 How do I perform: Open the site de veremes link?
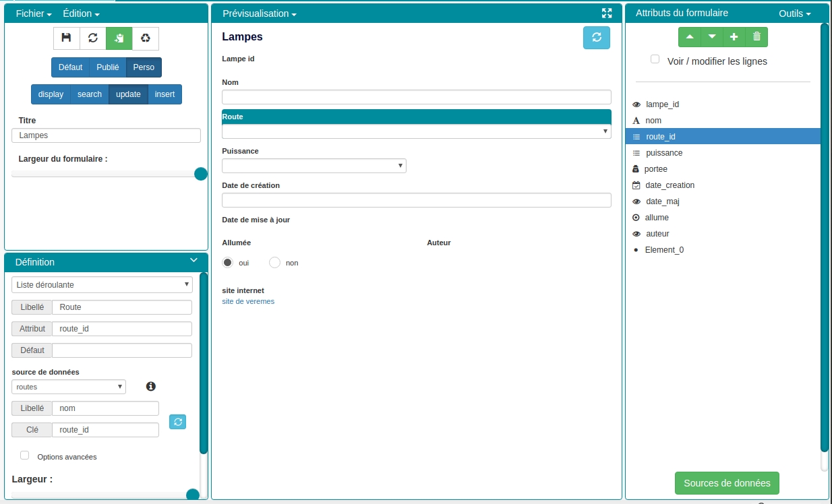point(248,301)
